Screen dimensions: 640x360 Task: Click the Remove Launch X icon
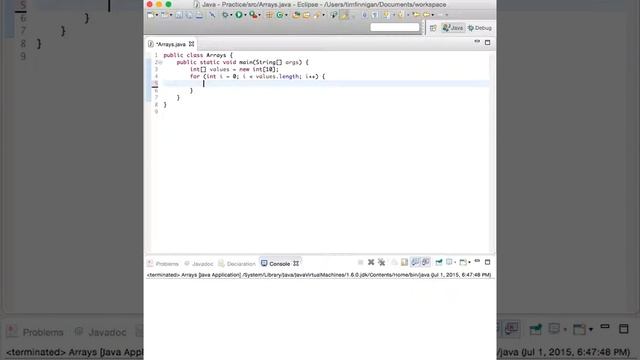[x=371, y=262]
